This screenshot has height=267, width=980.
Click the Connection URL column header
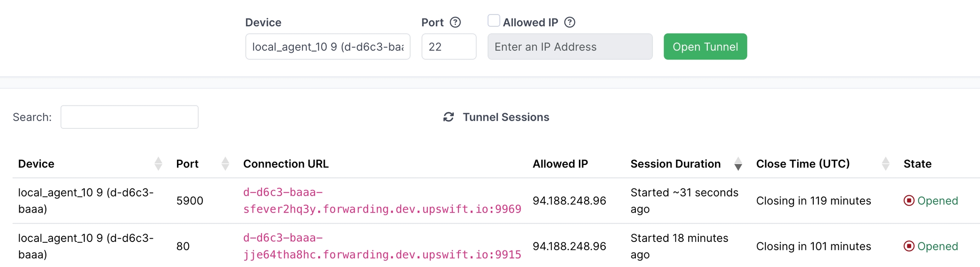[286, 164]
